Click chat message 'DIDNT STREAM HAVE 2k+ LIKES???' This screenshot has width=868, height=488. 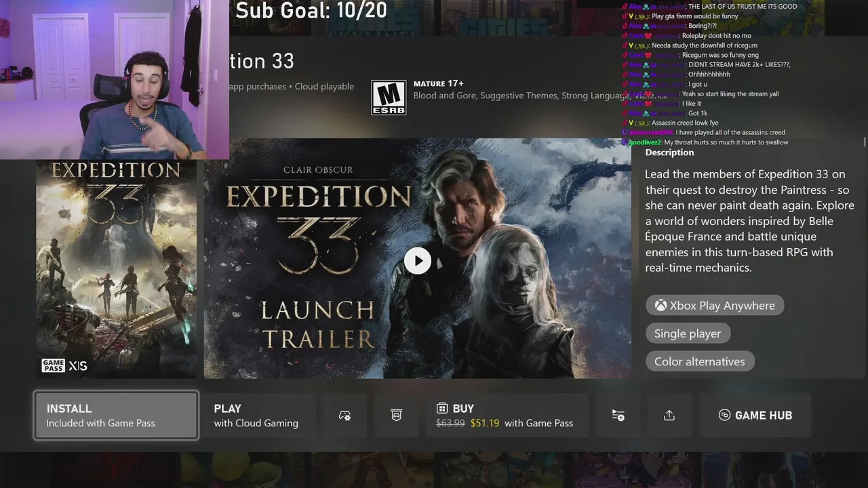[739, 64]
